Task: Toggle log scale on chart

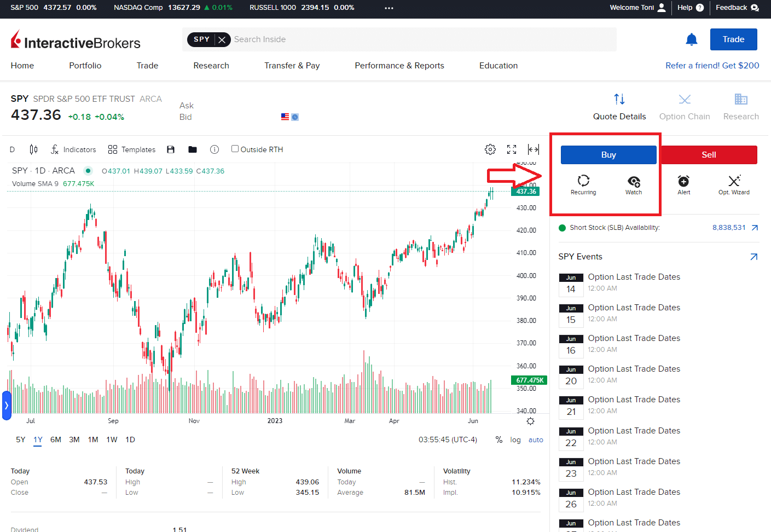Action: [515, 440]
